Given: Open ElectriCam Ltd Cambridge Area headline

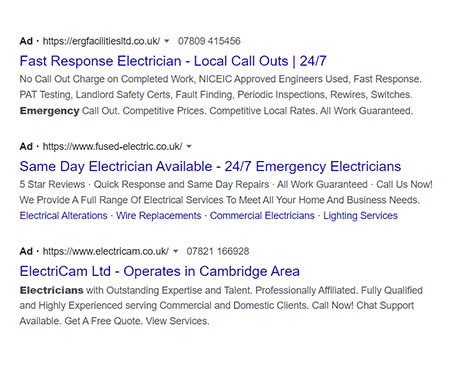Looking at the screenshot, I should [160, 271].
